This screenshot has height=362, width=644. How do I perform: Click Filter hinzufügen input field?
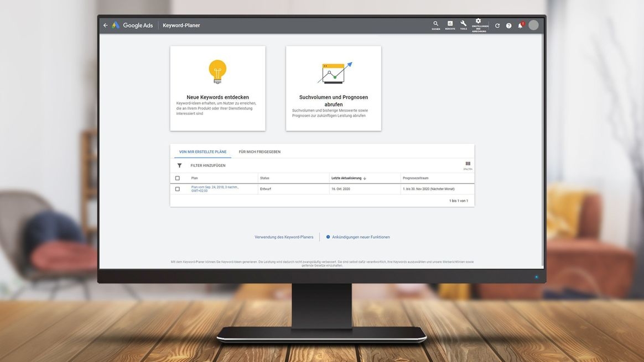(208, 165)
